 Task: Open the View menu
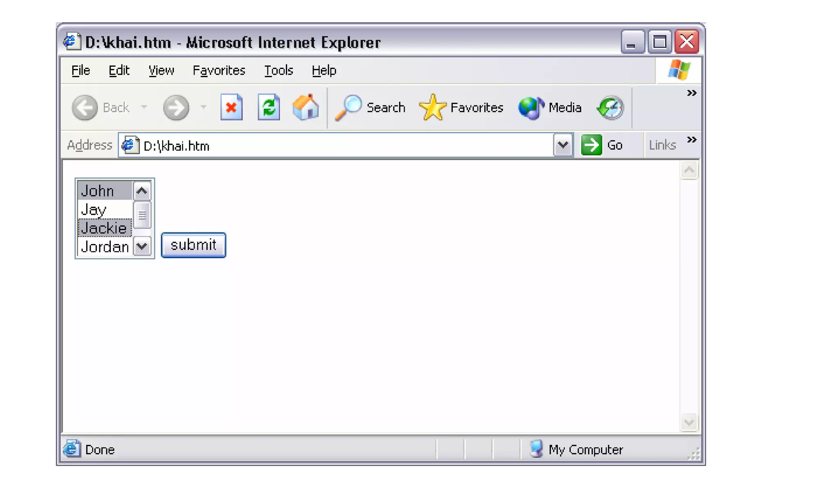click(161, 71)
